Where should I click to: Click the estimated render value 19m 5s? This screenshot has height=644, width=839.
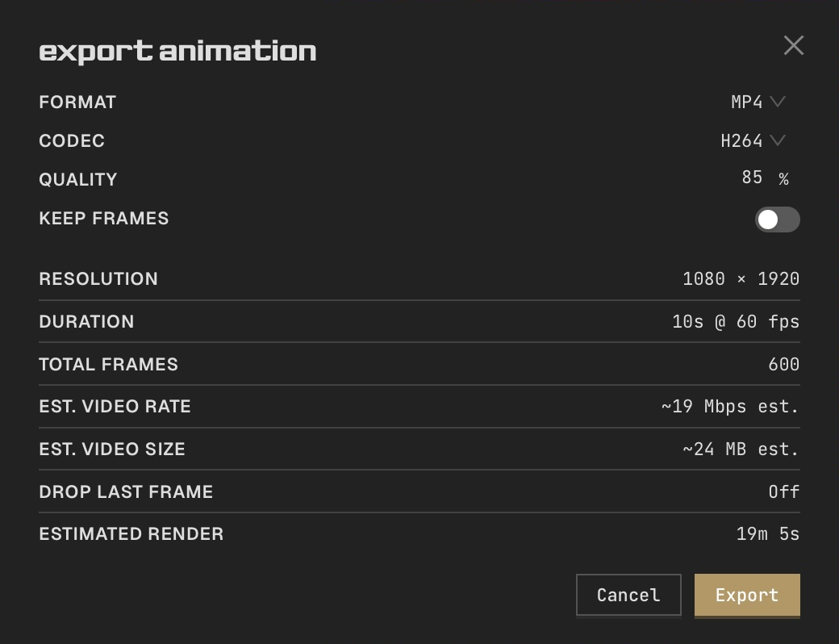coord(768,533)
